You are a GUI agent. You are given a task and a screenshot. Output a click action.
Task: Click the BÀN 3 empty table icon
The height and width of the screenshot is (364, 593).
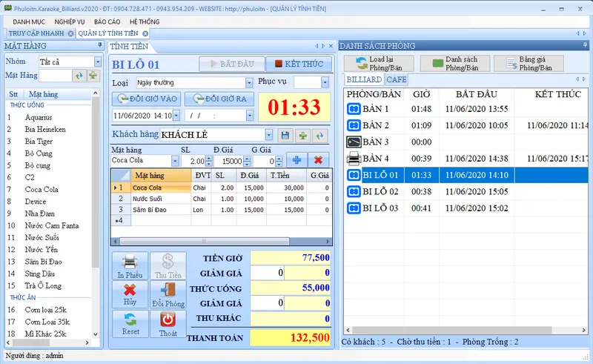pyautogui.click(x=354, y=142)
